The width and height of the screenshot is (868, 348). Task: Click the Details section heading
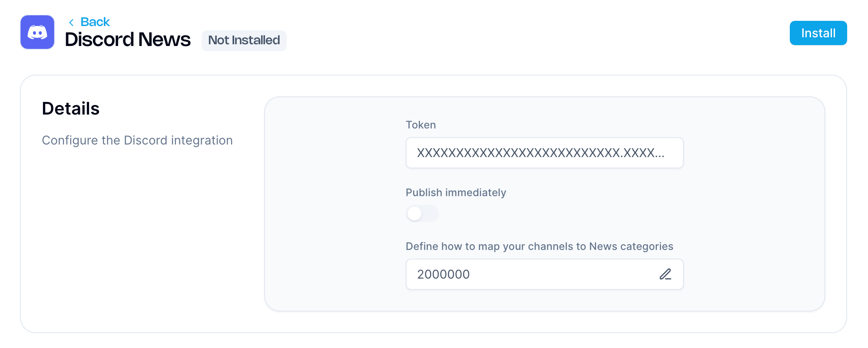tap(71, 108)
